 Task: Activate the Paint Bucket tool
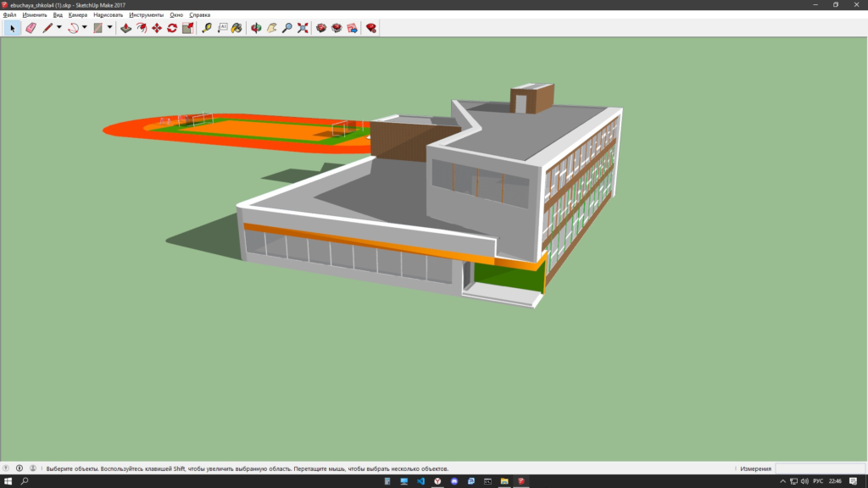pyautogui.click(x=237, y=28)
